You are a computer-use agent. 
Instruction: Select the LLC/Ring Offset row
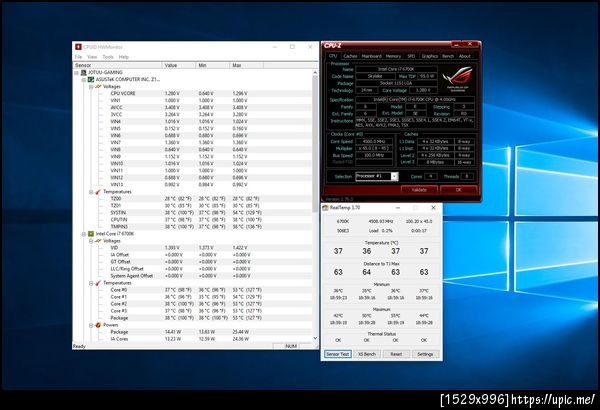[192, 269]
